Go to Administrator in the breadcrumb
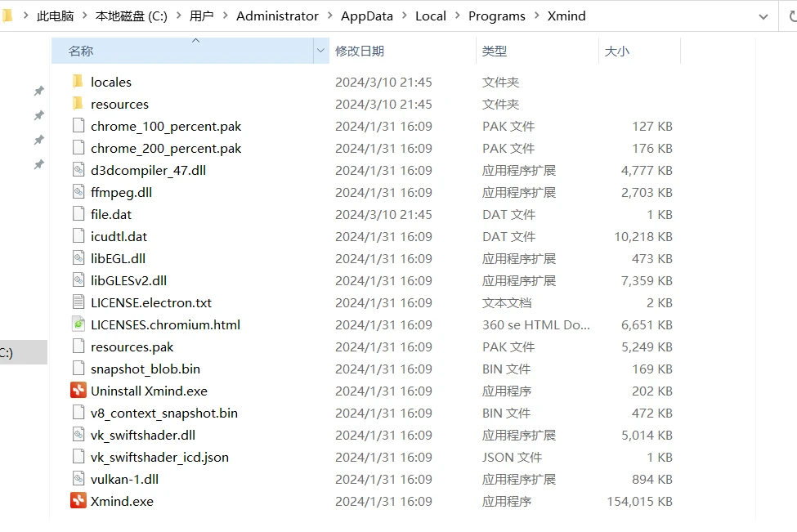 (x=278, y=16)
